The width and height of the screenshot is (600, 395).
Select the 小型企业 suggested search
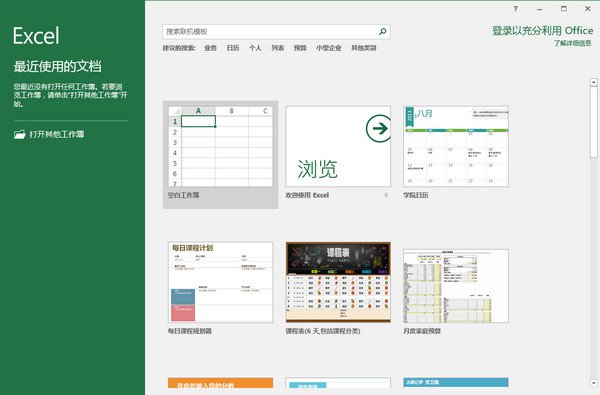click(329, 48)
